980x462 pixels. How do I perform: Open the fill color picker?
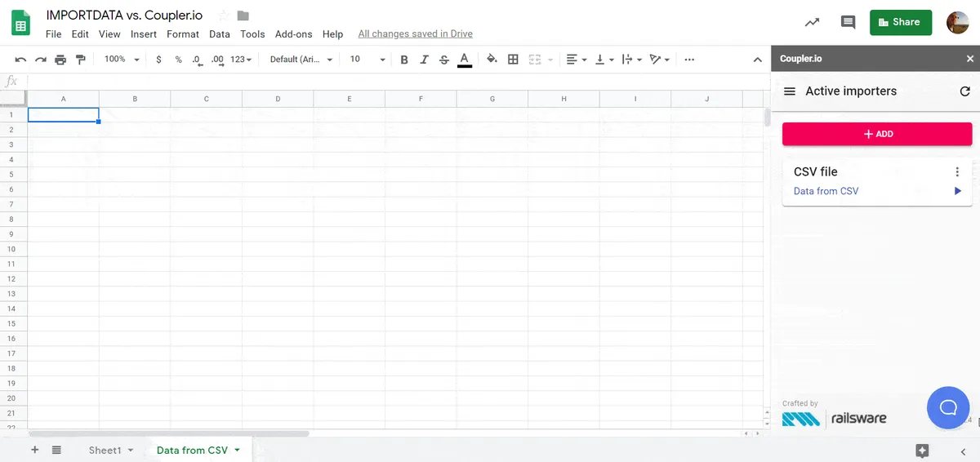tap(492, 60)
